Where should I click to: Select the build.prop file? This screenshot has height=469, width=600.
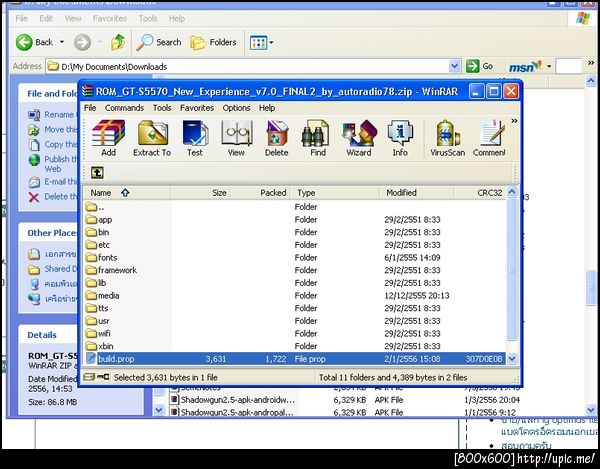(x=295, y=359)
